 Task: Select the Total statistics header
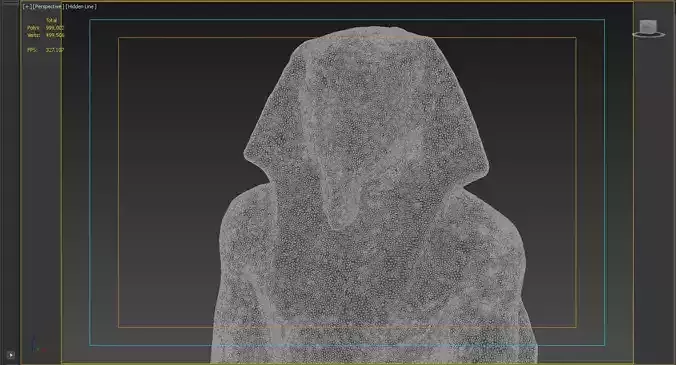click(x=51, y=20)
